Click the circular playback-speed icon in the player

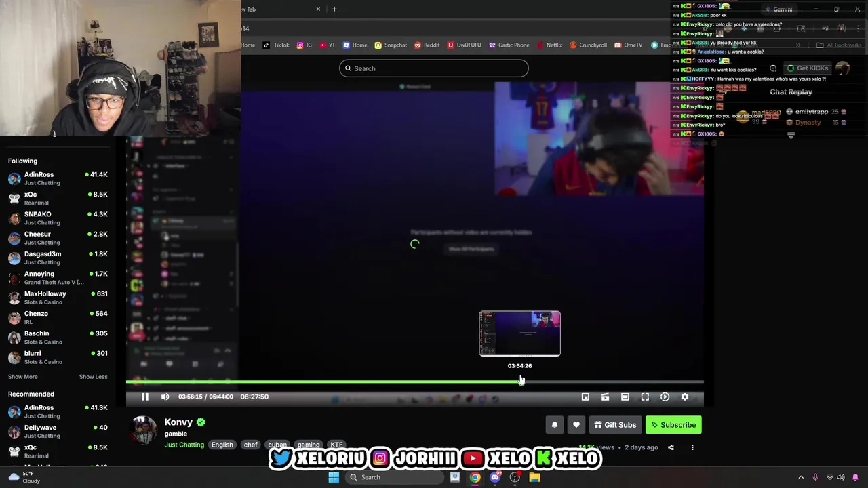[665, 397]
